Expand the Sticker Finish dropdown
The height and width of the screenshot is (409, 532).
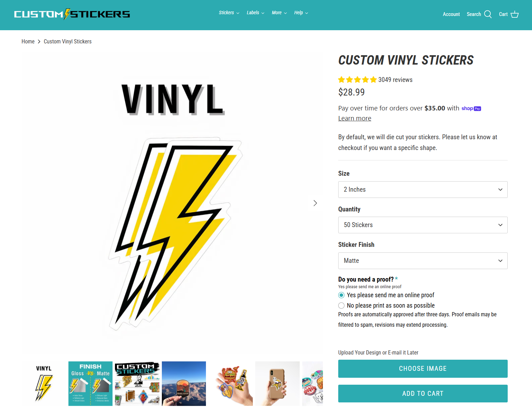(423, 261)
